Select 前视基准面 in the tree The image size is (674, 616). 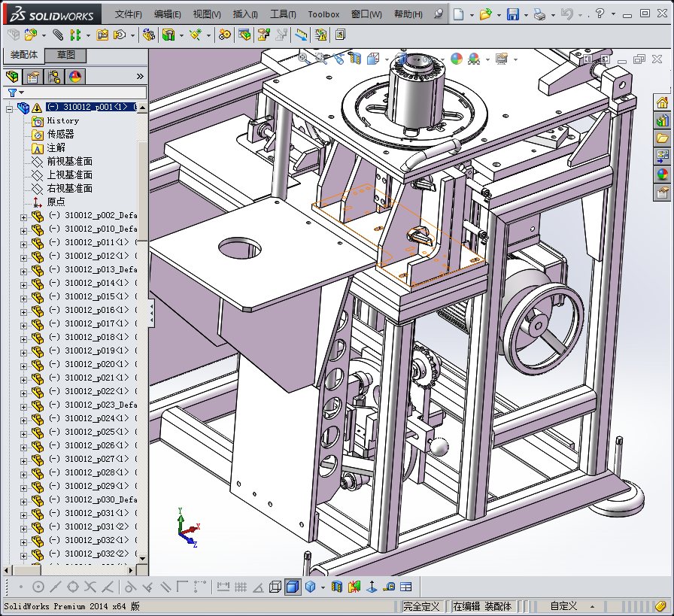[70, 162]
